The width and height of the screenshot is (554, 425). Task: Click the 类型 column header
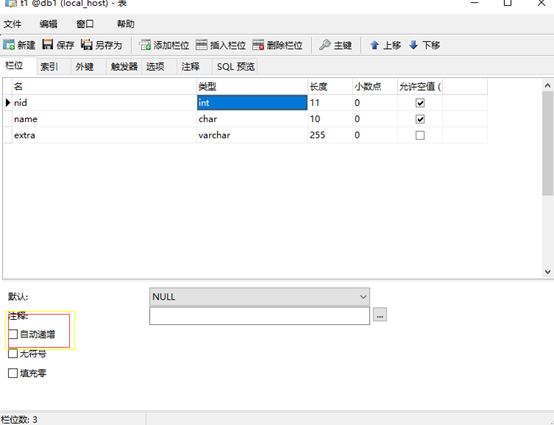[252, 87]
